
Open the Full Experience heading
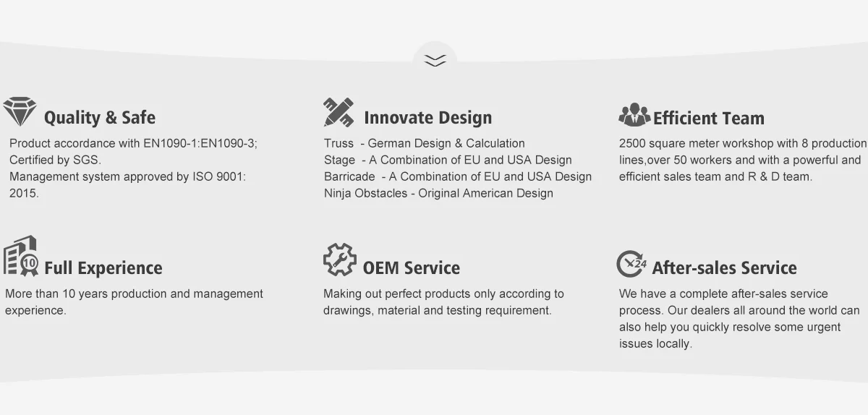103,268
